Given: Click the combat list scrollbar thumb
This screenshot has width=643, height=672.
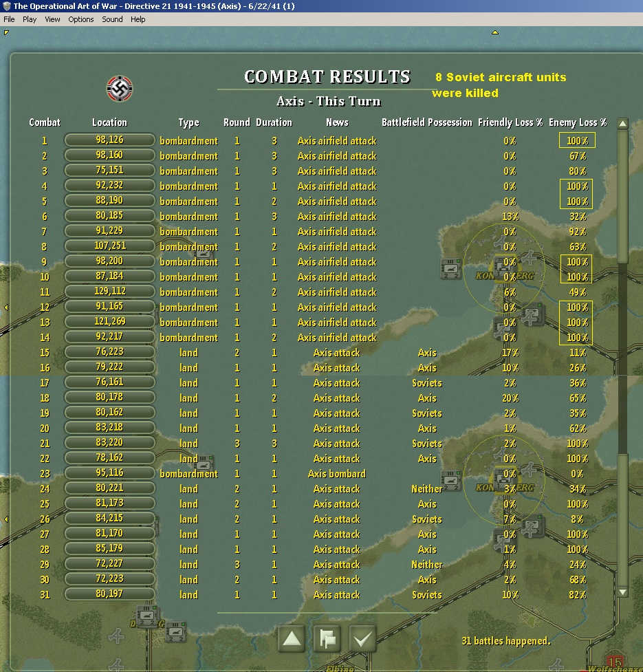Looking at the screenshot, I should (622, 197).
